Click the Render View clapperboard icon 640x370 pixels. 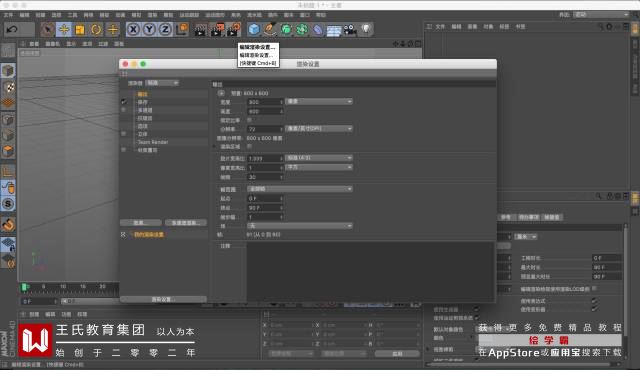(x=200, y=29)
